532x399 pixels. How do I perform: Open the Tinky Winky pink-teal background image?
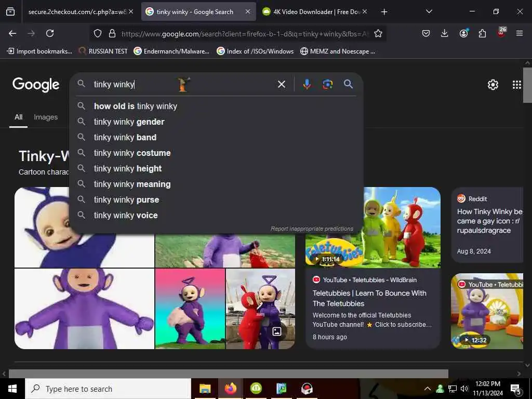(x=190, y=309)
